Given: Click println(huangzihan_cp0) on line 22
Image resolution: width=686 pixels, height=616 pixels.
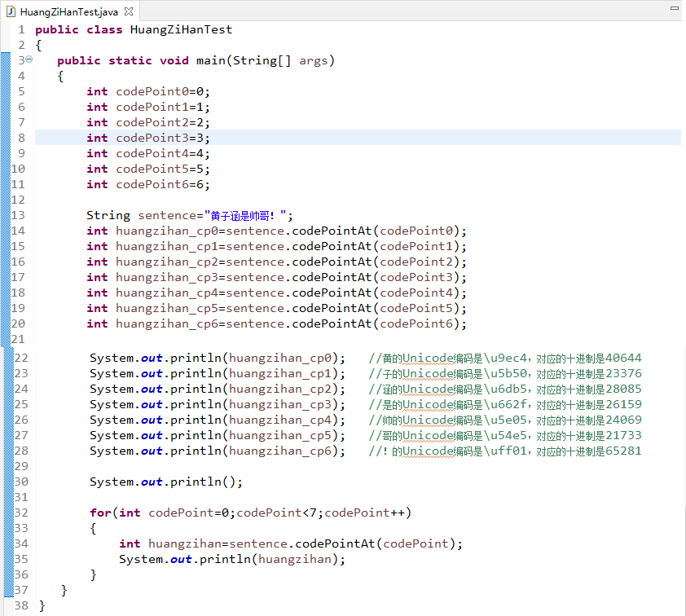Looking at the screenshot, I should (x=218, y=358).
